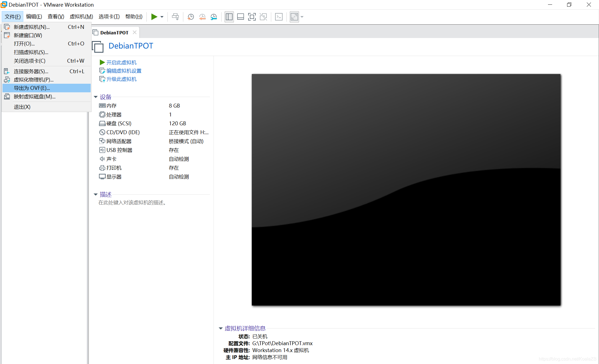
Task: Click the send Ctrl+Alt+Del toolbar icon
Action: click(175, 17)
